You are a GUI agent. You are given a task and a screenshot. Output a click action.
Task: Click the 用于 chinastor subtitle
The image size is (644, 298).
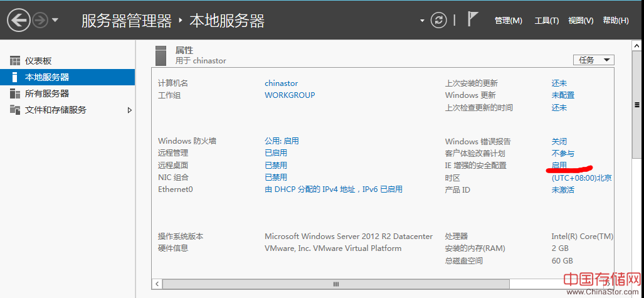[201, 61]
